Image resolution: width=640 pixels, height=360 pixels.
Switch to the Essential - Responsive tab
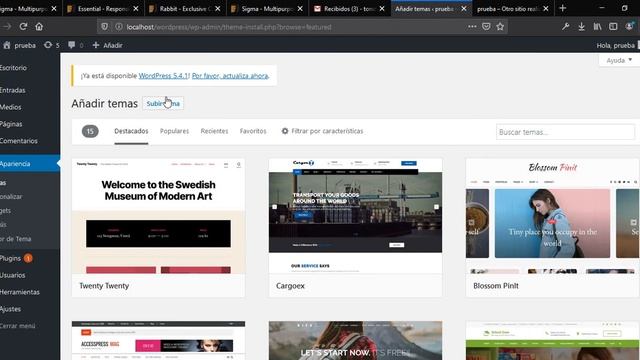[x=103, y=8]
